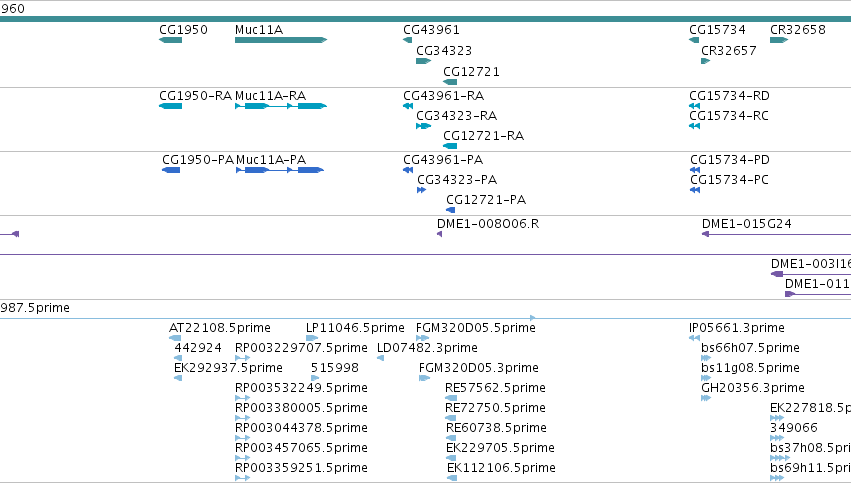Click the CR32657 gene label
This screenshot has height=483, width=851.
(729, 50)
